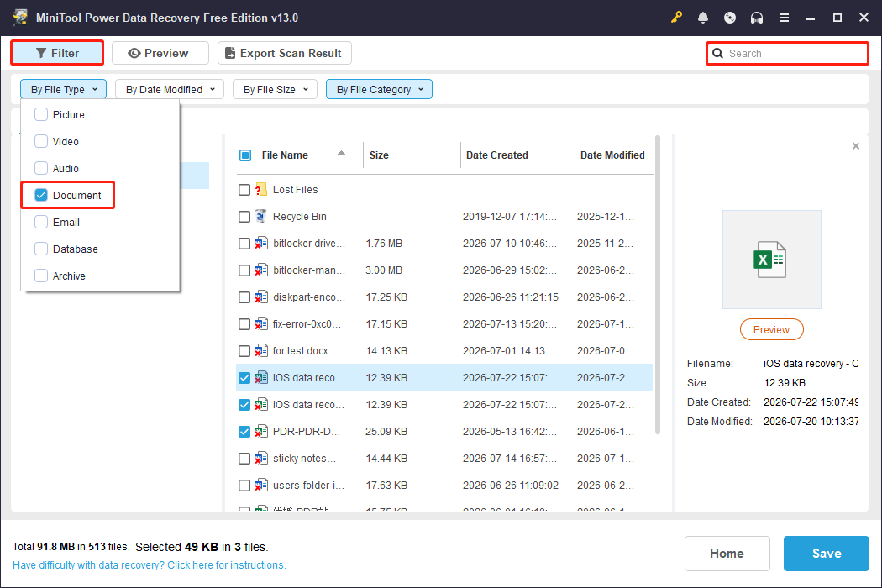Click the File Name sort arrow
The width and height of the screenshot is (882, 588).
pyautogui.click(x=341, y=153)
